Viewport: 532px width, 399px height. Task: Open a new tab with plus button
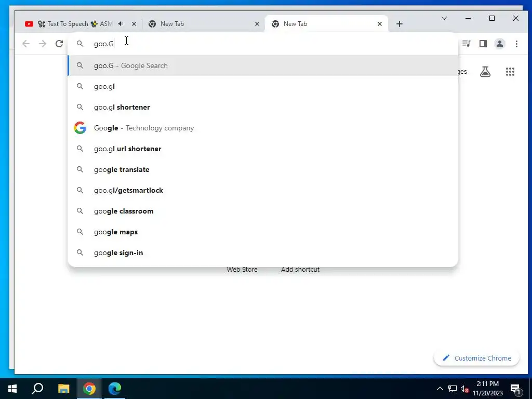(x=400, y=24)
